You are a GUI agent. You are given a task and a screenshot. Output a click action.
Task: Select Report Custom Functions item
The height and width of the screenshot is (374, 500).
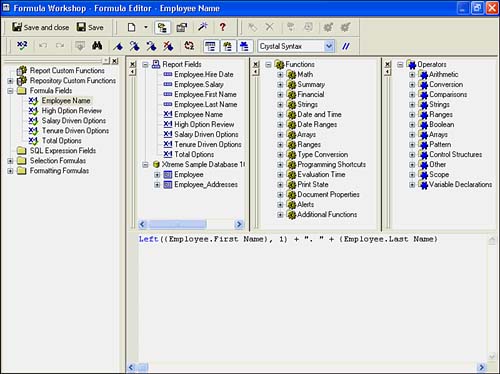(x=67, y=71)
